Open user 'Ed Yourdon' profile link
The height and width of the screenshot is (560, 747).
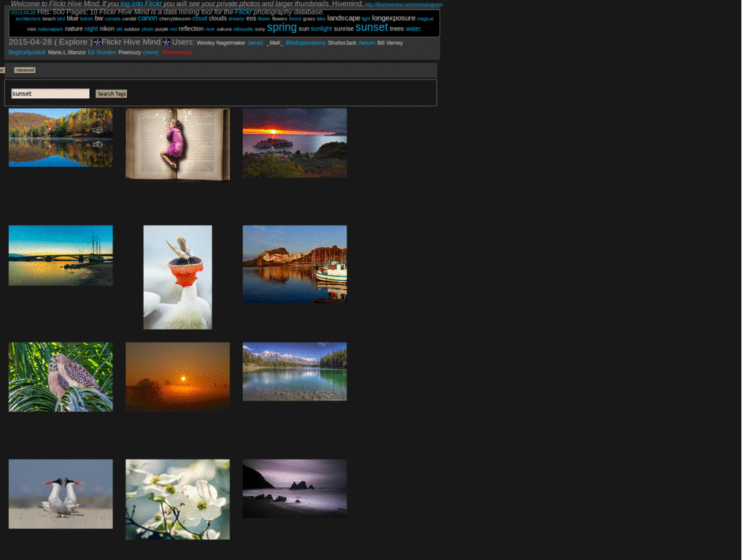101,52
